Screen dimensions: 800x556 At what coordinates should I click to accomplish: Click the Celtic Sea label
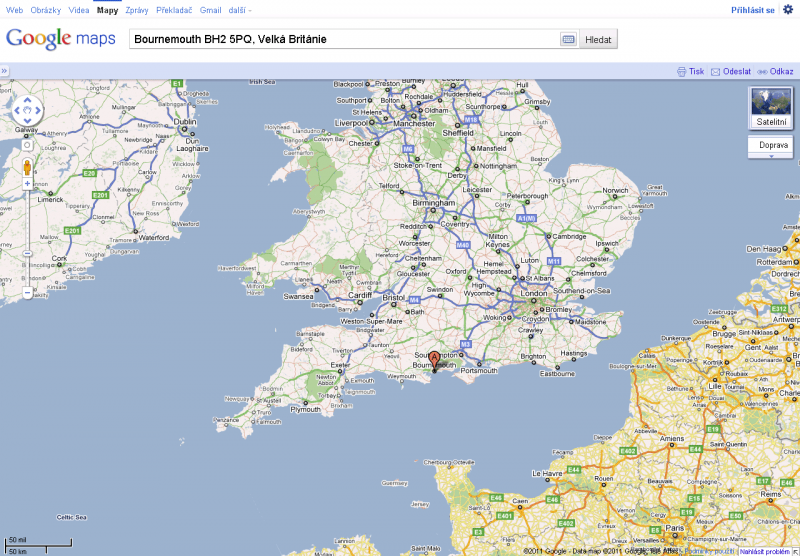[x=71, y=517]
